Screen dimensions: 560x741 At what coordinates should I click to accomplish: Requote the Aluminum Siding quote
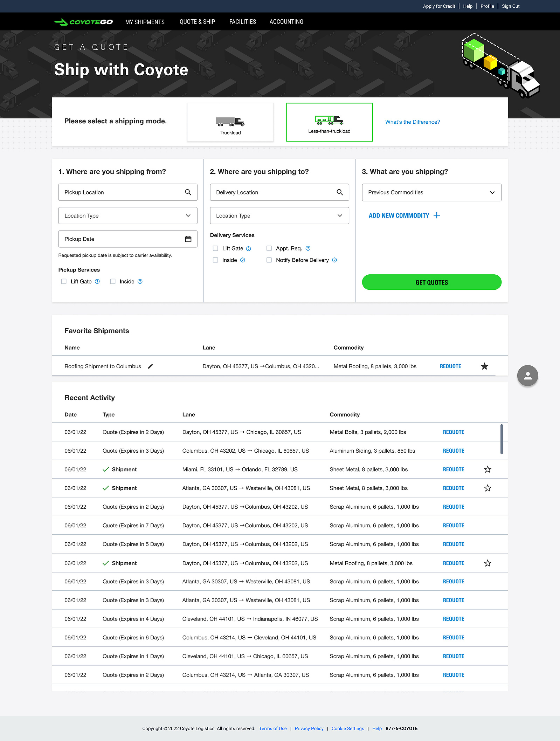(454, 451)
